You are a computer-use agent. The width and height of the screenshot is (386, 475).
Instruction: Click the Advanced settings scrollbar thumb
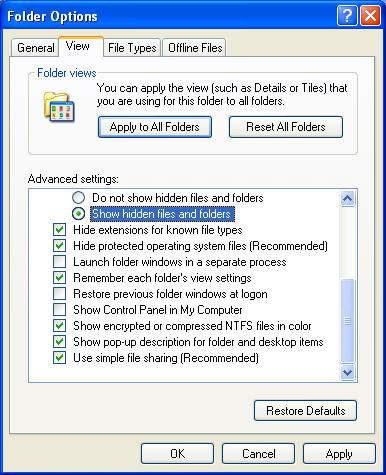(x=347, y=321)
